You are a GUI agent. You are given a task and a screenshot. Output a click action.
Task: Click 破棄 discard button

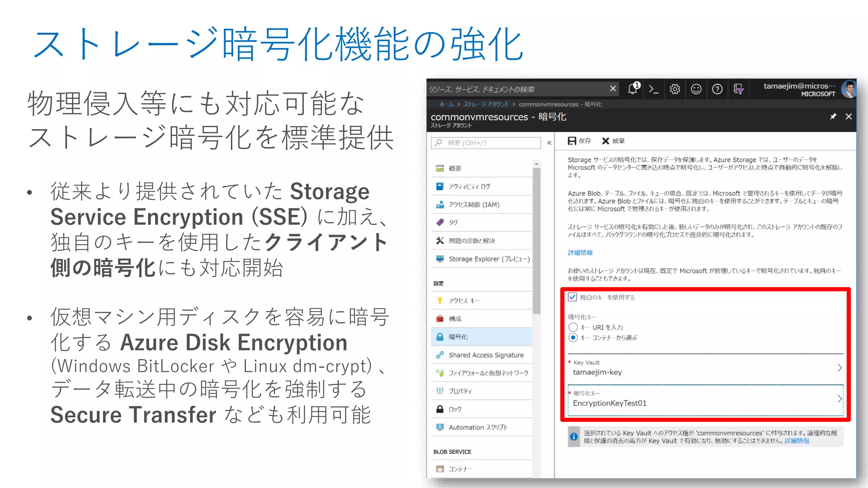point(613,141)
